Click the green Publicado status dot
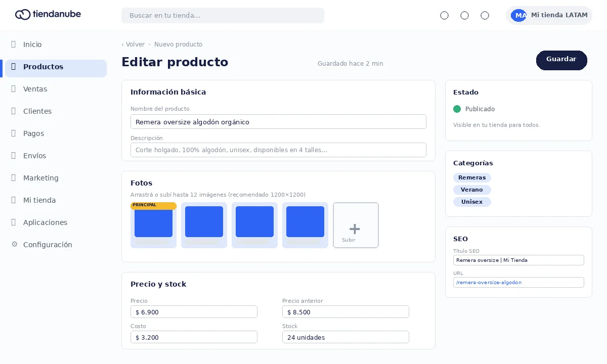 tap(457, 109)
